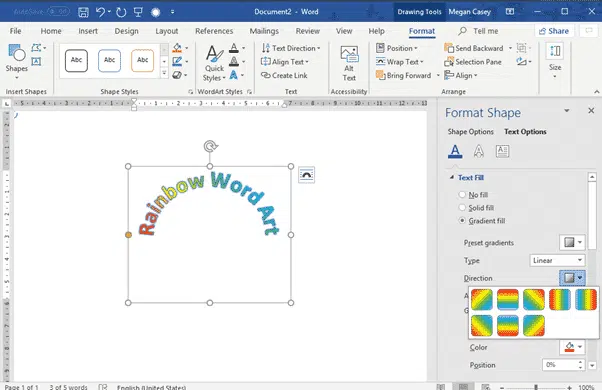Click the Group objects icon
602x390 pixels.
(x=521, y=48)
